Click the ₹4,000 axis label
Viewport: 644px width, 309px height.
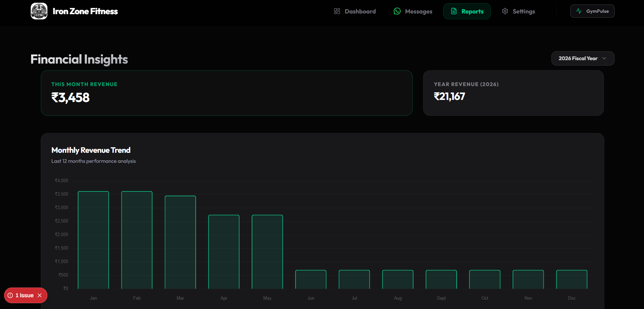(62, 181)
